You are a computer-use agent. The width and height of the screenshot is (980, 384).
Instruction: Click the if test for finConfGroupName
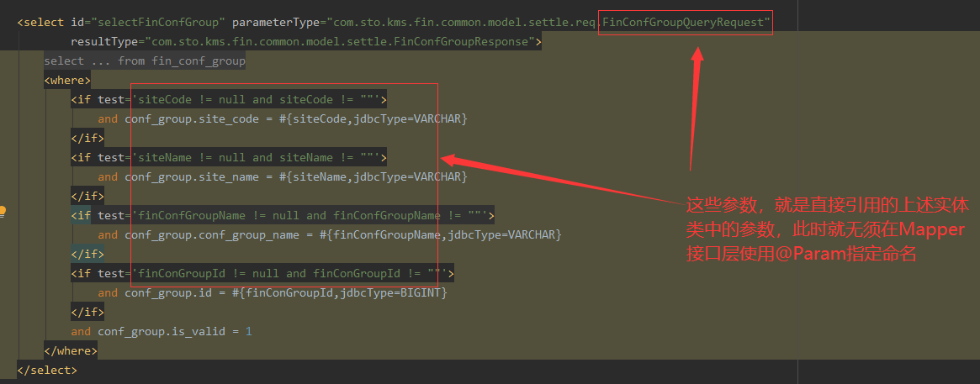(283, 216)
